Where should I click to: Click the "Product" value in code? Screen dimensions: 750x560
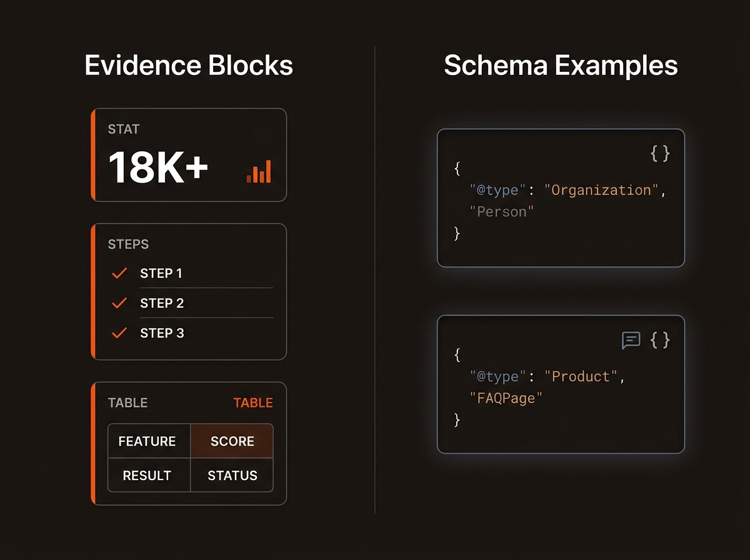581,376
